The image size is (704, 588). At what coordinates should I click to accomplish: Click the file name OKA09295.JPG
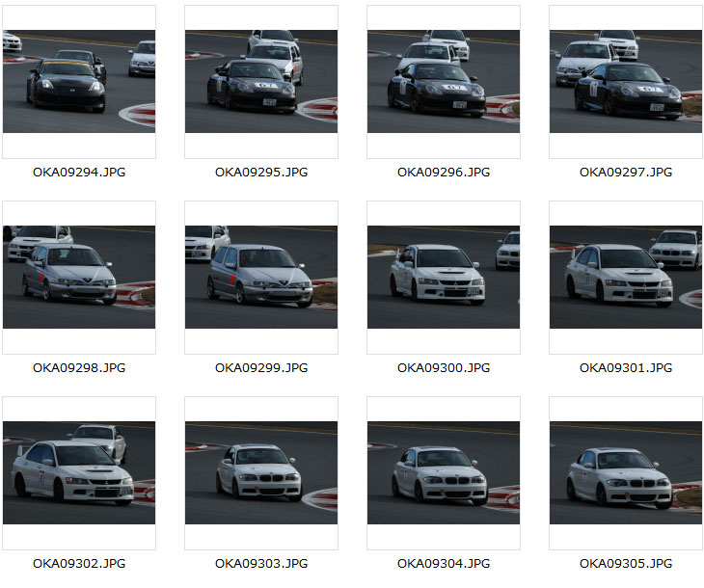coord(261,173)
